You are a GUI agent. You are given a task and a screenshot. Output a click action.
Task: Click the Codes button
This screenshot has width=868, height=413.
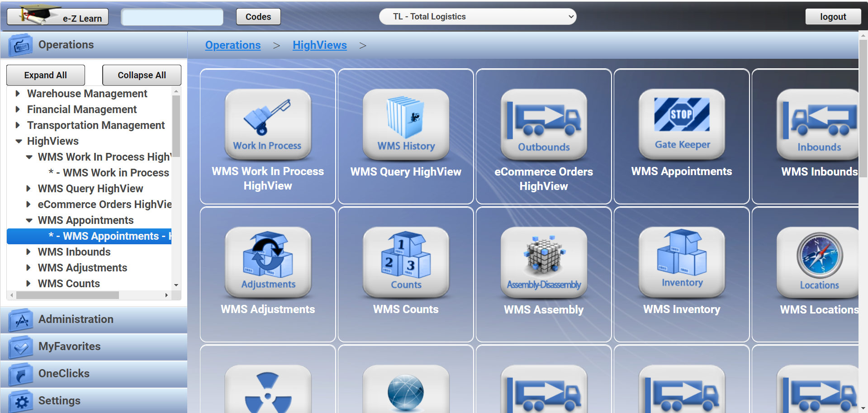(258, 16)
